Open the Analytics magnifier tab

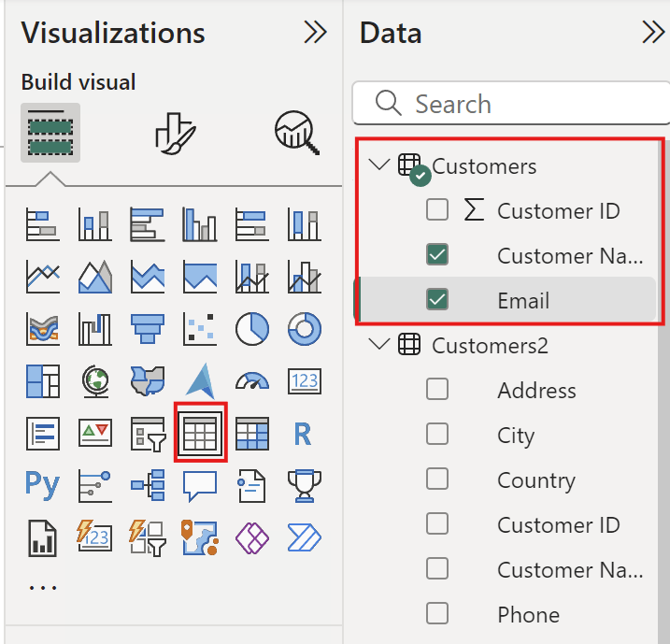(297, 133)
